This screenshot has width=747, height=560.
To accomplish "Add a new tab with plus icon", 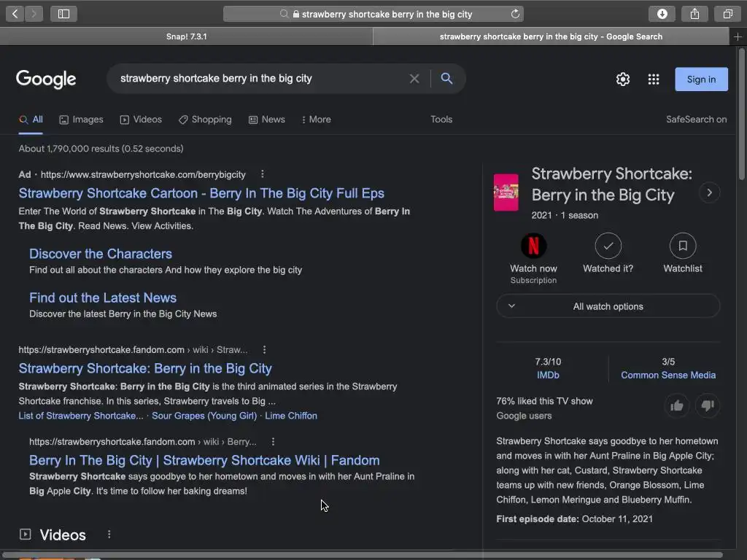I will pos(738,36).
